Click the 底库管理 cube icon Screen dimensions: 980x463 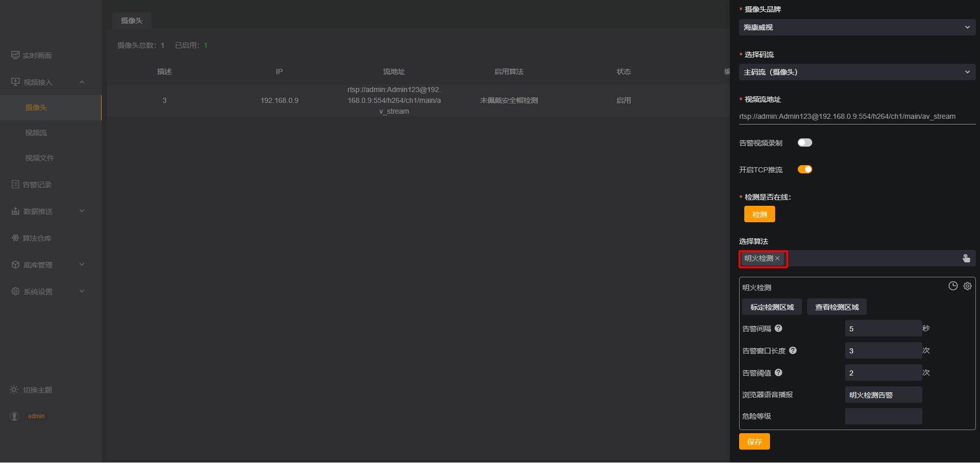15,264
